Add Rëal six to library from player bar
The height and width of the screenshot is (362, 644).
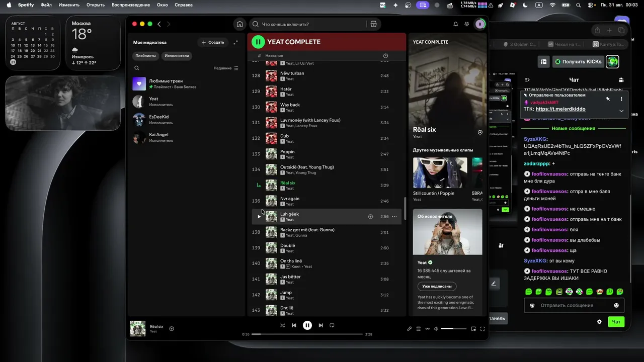click(172, 329)
